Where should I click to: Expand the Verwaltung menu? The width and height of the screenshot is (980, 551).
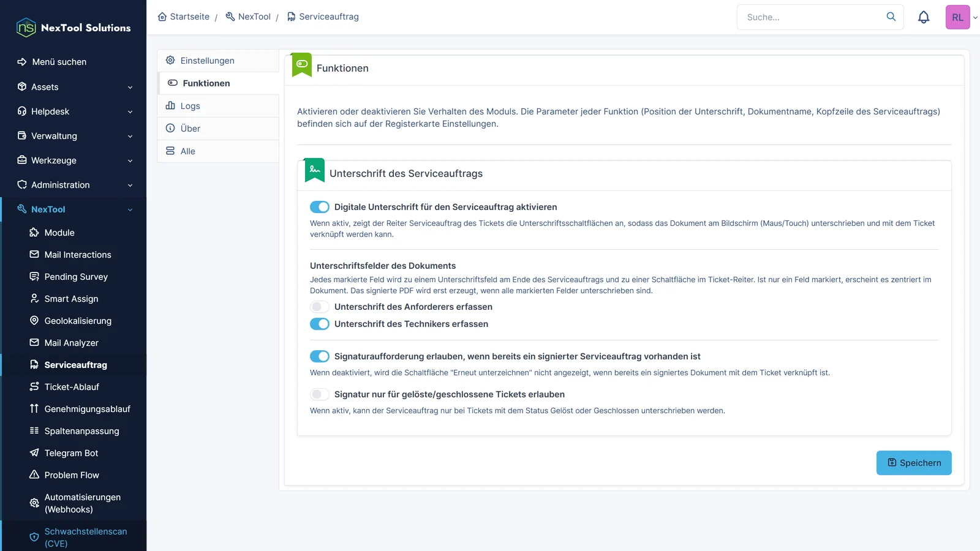(73, 136)
